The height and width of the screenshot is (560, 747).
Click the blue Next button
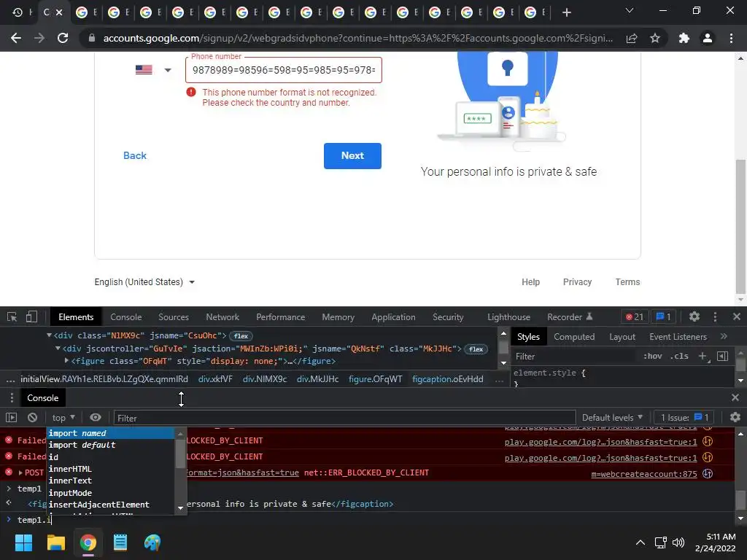click(x=352, y=156)
